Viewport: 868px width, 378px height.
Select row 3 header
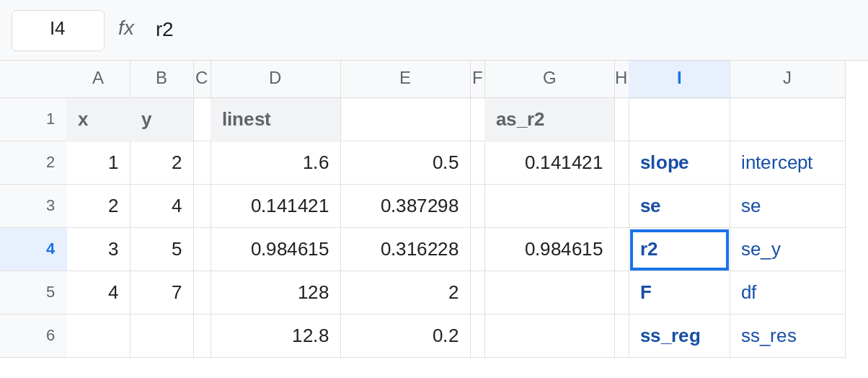[33, 206]
